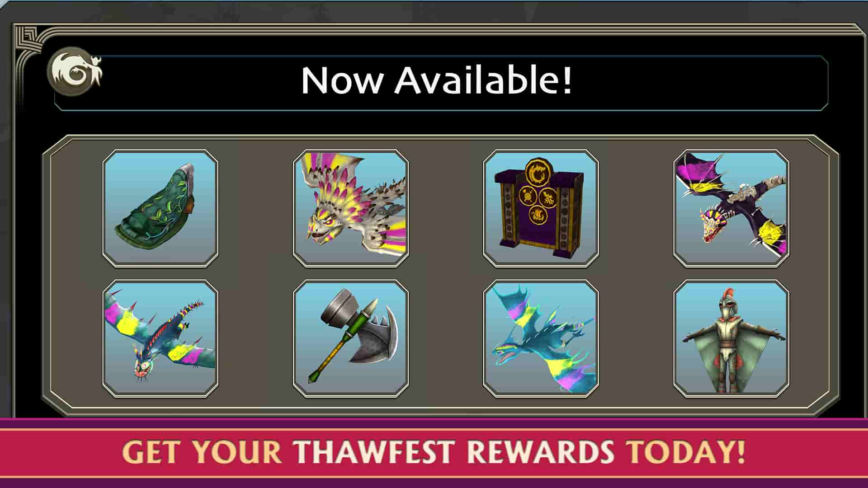Click the gold dragon crest atop the purple stand
Screen dimensions: 868x488
[x=538, y=172]
